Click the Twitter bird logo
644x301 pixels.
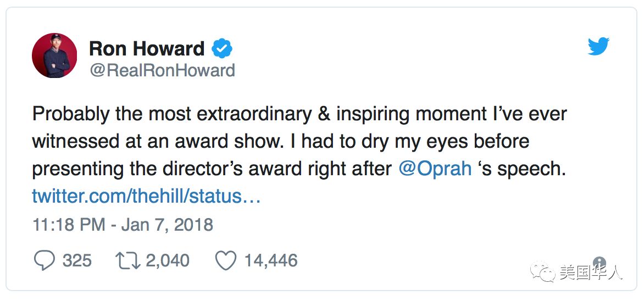tap(598, 47)
